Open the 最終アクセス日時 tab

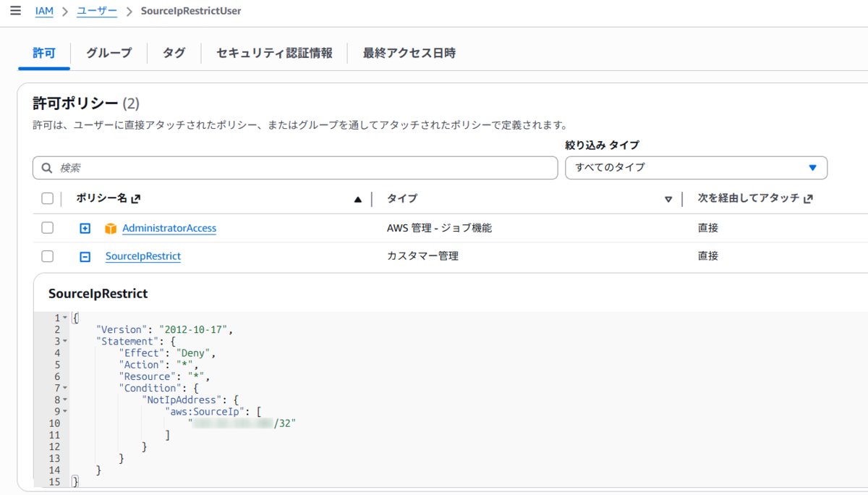click(409, 53)
